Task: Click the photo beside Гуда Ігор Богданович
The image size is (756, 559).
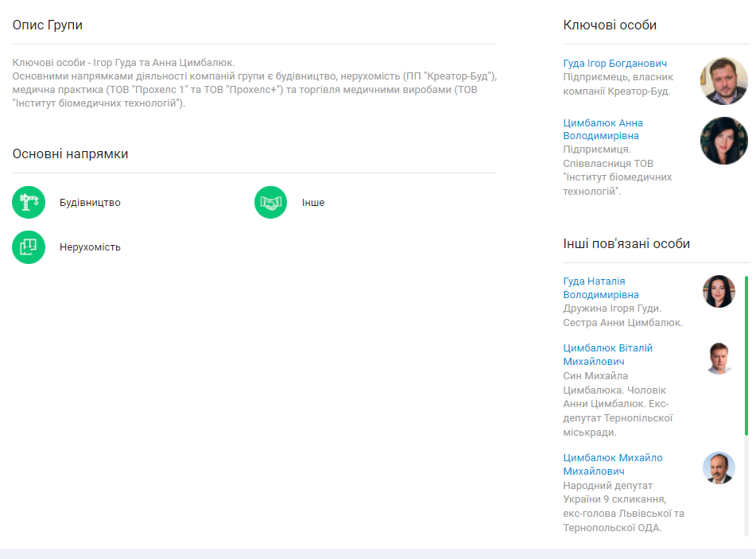Action: 723,81
